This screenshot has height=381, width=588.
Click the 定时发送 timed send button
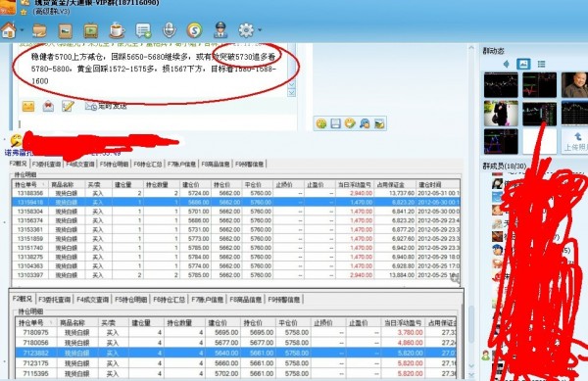click(x=106, y=107)
